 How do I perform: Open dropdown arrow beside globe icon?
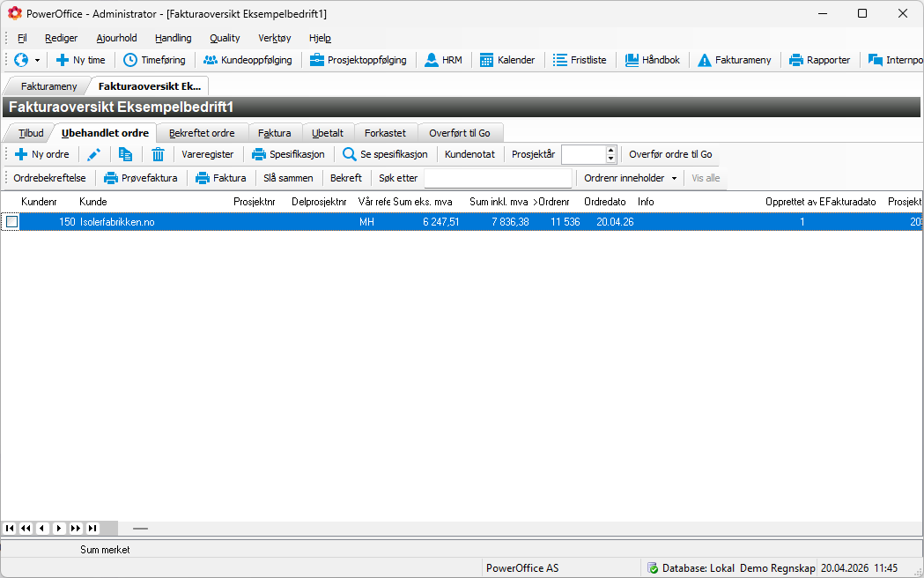point(37,60)
